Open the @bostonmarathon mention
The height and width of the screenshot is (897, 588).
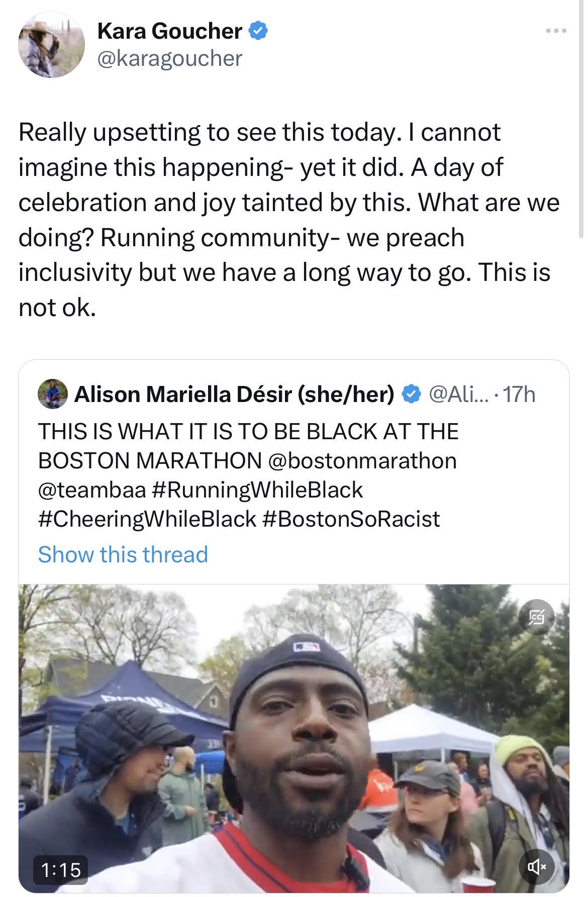click(x=362, y=460)
